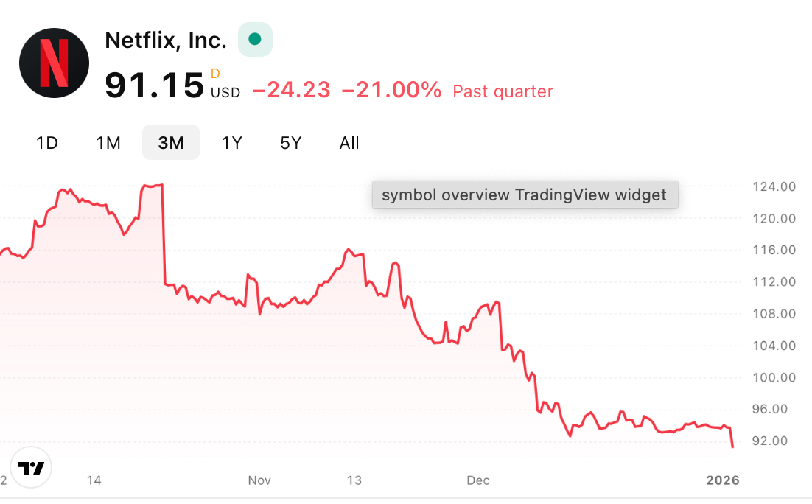This screenshot has height=504, width=812.
Task: Click the symbol overview TradingView widget tooltip
Action: (525, 195)
